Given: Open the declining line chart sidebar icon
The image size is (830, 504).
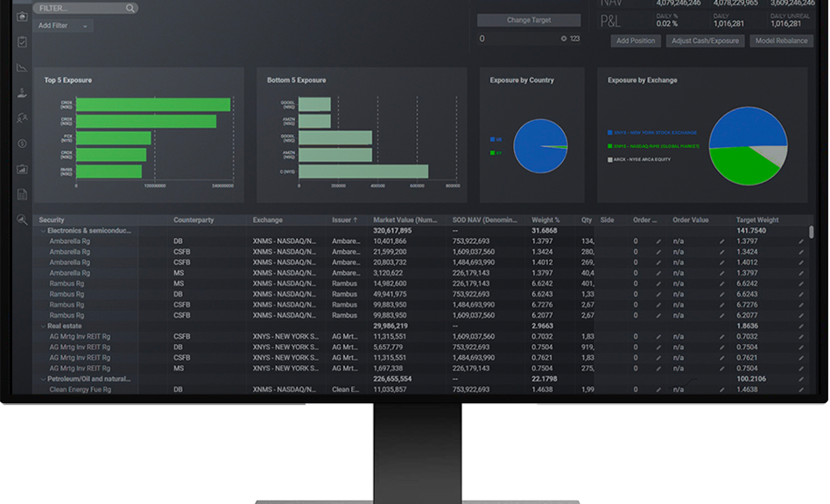Looking at the screenshot, I should pos(22,67).
